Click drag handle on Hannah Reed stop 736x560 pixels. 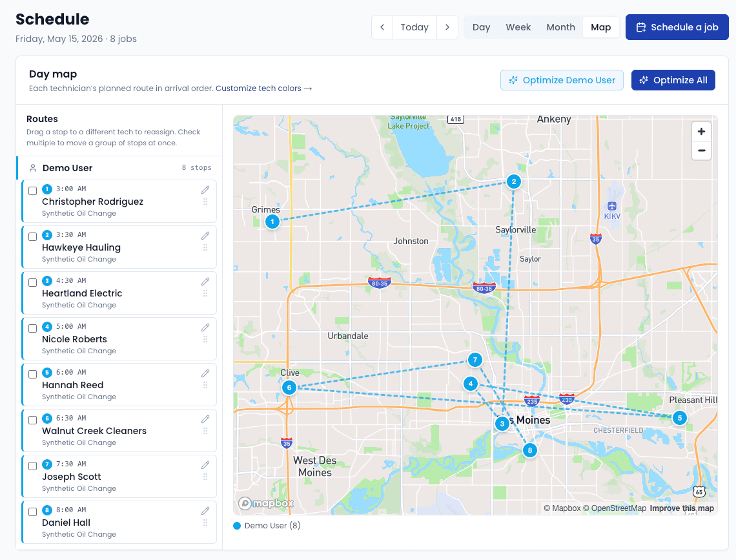[x=205, y=385]
